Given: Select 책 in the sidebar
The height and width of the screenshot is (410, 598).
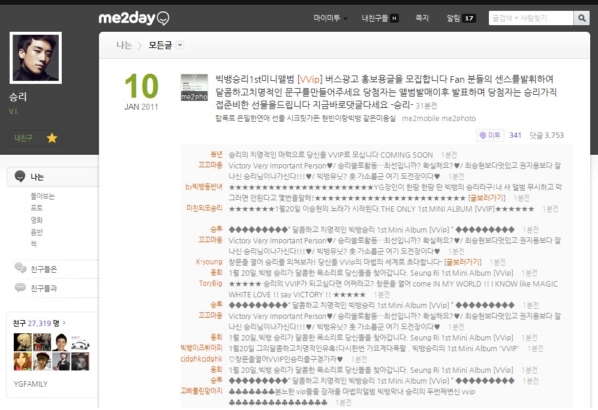Looking at the screenshot, I should click(x=34, y=244).
